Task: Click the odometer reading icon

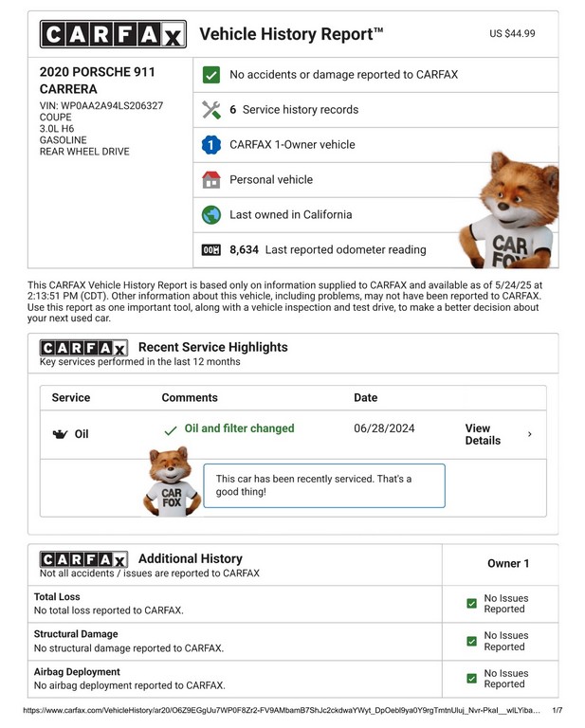Action: pos(211,250)
